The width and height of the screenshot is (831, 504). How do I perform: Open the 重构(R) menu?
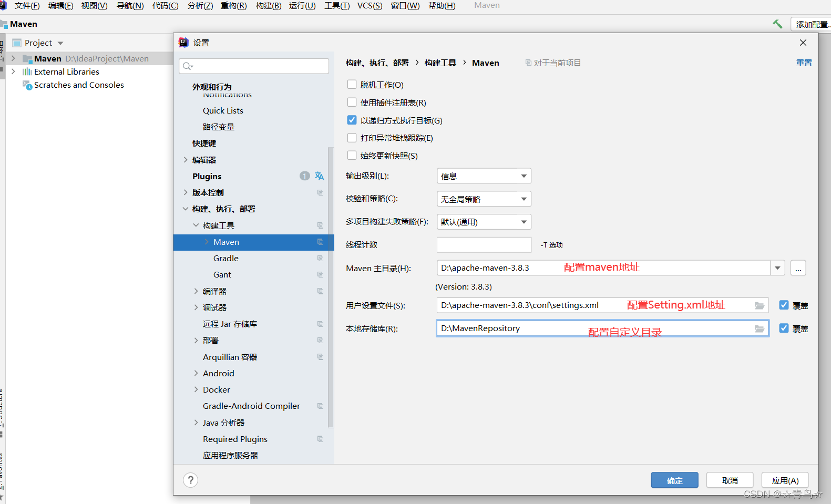tap(233, 6)
